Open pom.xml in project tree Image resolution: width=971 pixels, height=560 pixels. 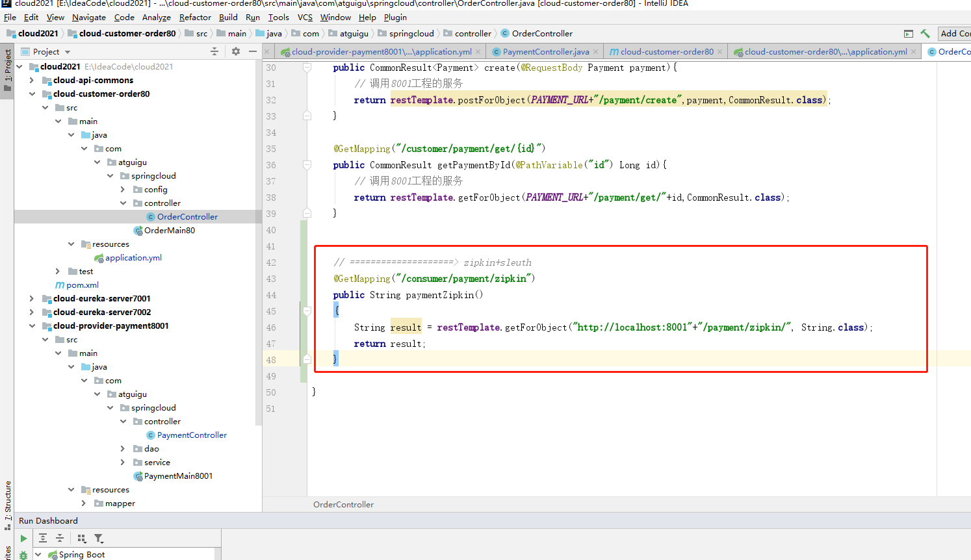coord(82,285)
